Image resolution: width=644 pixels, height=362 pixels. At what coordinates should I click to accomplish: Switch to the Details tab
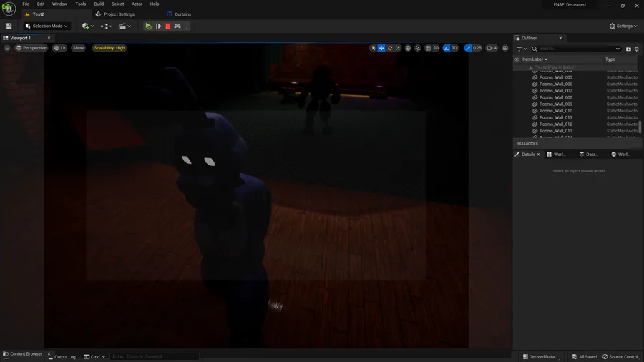point(528,155)
